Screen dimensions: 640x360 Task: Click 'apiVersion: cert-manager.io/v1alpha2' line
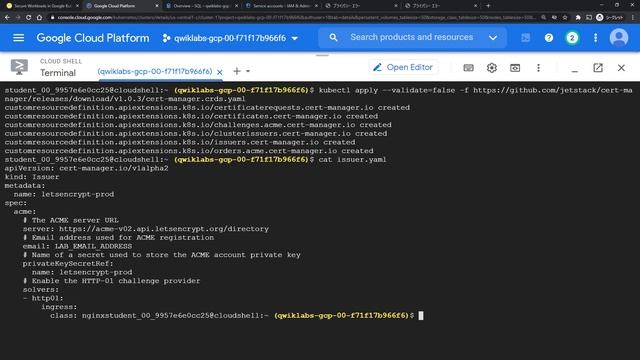[x=86, y=168]
